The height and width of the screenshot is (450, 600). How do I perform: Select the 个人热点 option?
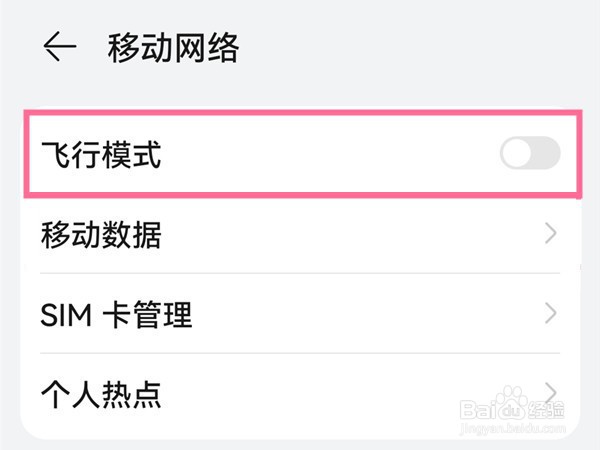[300, 392]
